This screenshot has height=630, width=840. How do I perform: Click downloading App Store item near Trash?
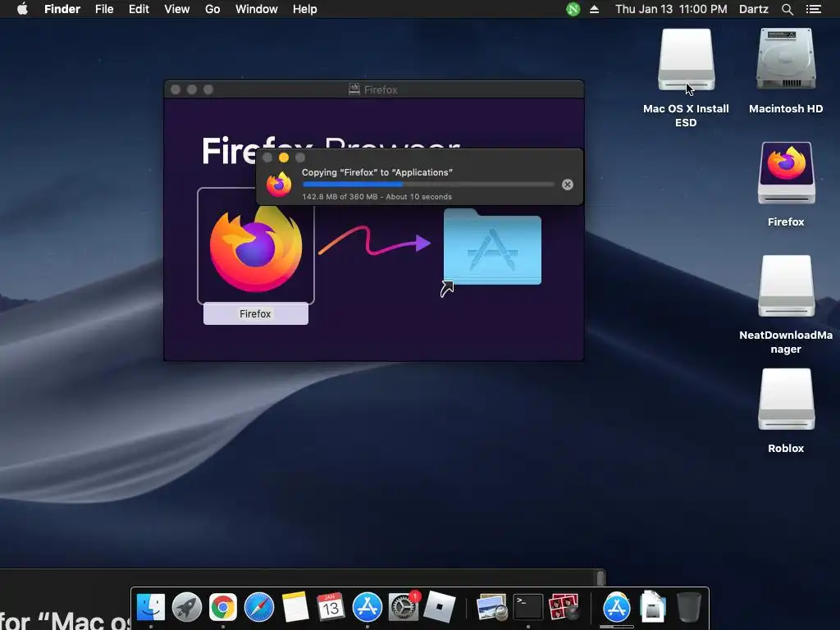tap(617, 608)
